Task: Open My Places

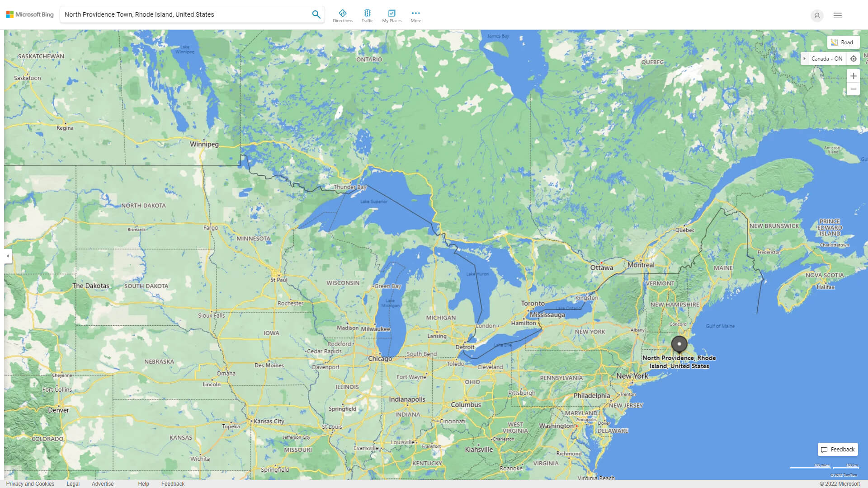Action: 392,16
